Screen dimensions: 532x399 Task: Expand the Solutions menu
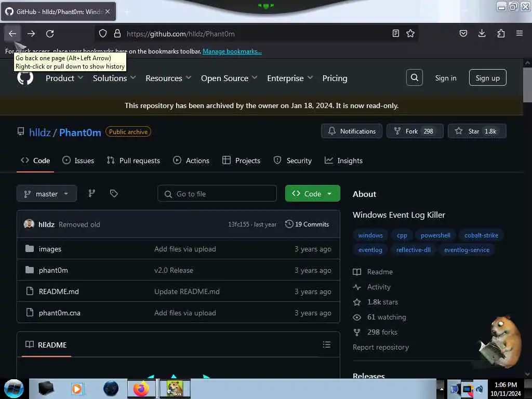114,78
